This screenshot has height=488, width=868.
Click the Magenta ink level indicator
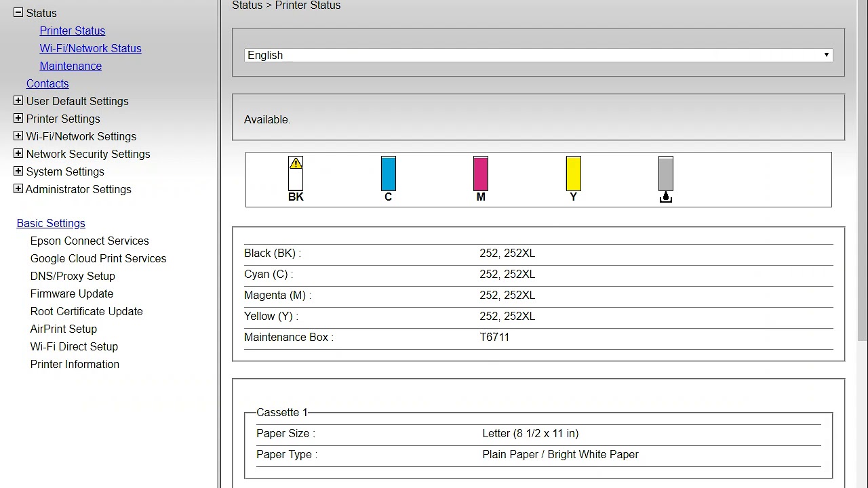[481, 174]
